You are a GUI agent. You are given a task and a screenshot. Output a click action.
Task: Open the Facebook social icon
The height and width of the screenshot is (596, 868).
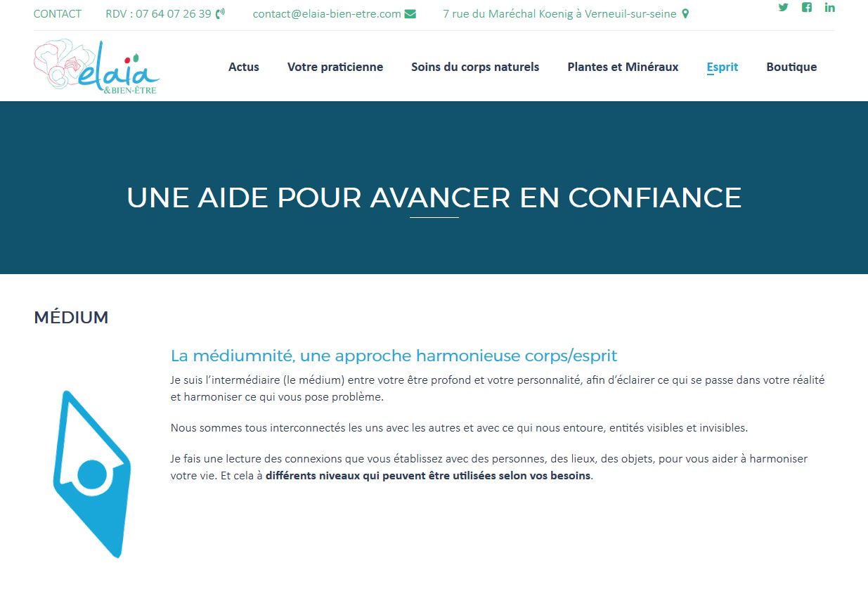[x=807, y=8]
